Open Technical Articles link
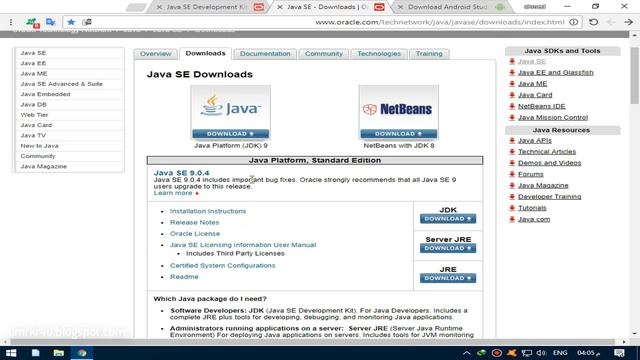 coord(547,151)
